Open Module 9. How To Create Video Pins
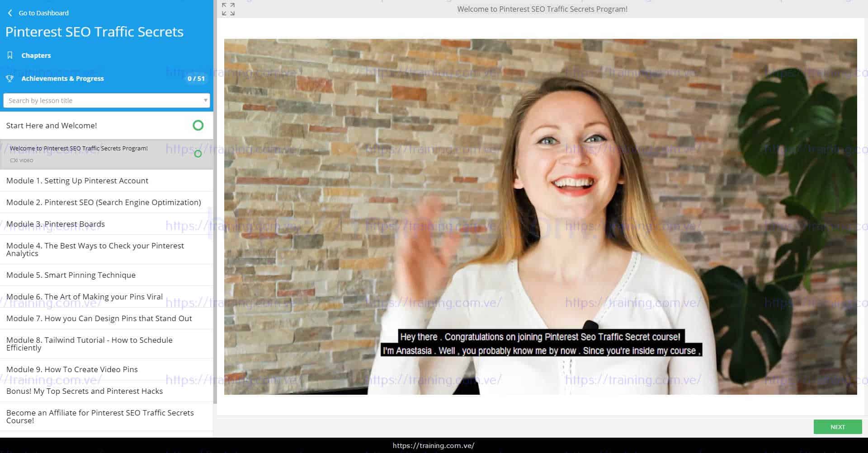The image size is (868, 453). [106, 369]
